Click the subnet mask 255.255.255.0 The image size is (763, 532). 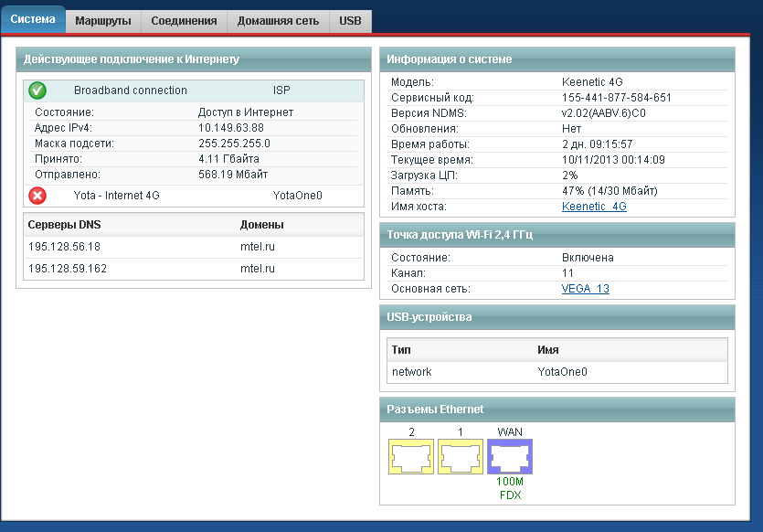tap(234, 144)
